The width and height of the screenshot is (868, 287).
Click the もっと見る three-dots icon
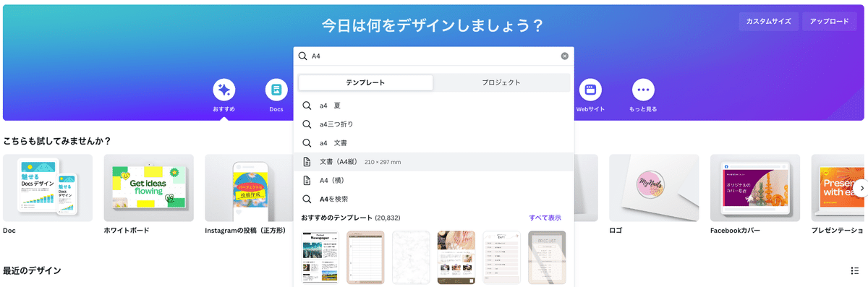[x=643, y=90]
